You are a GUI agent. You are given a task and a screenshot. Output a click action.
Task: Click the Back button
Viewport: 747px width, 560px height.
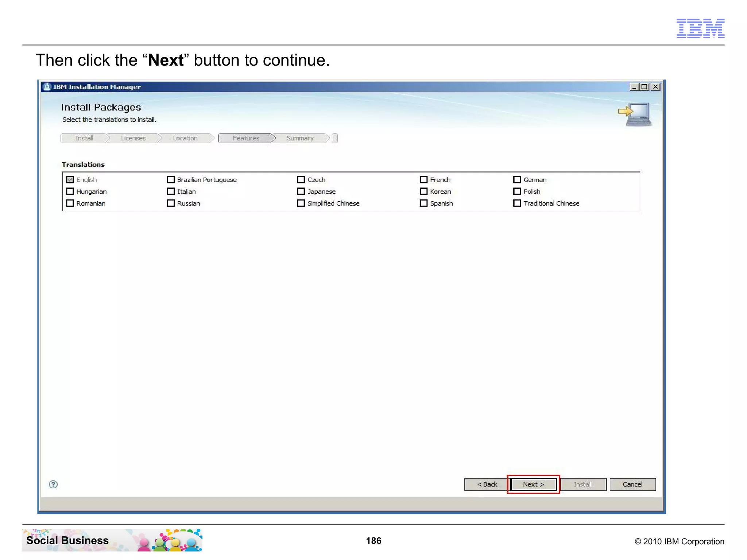click(x=487, y=485)
